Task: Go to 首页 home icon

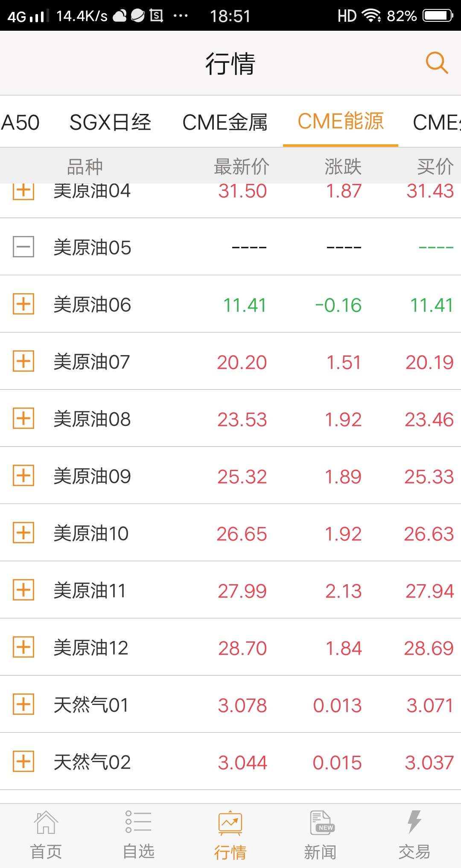Action: coord(46,822)
